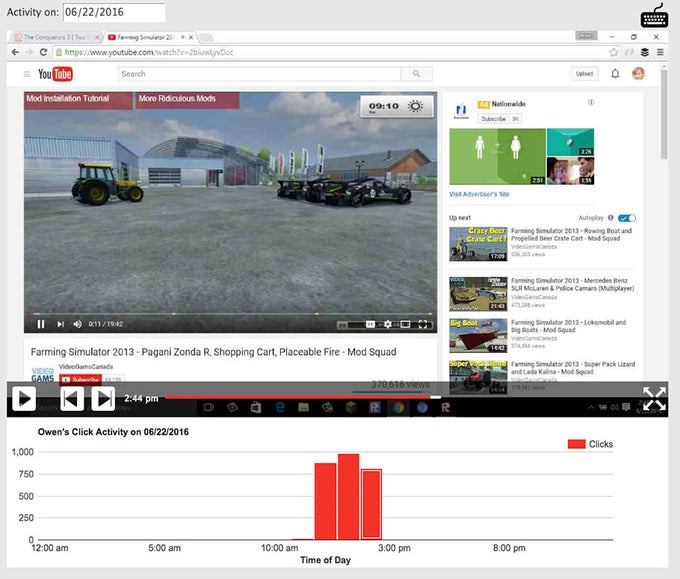Enter fullscreen on the YouTube player
The width and height of the screenshot is (680, 579).
[423, 324]
